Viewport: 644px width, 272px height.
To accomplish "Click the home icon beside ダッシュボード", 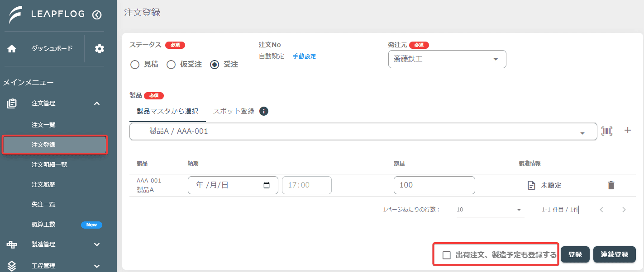I will click(12, 49).
